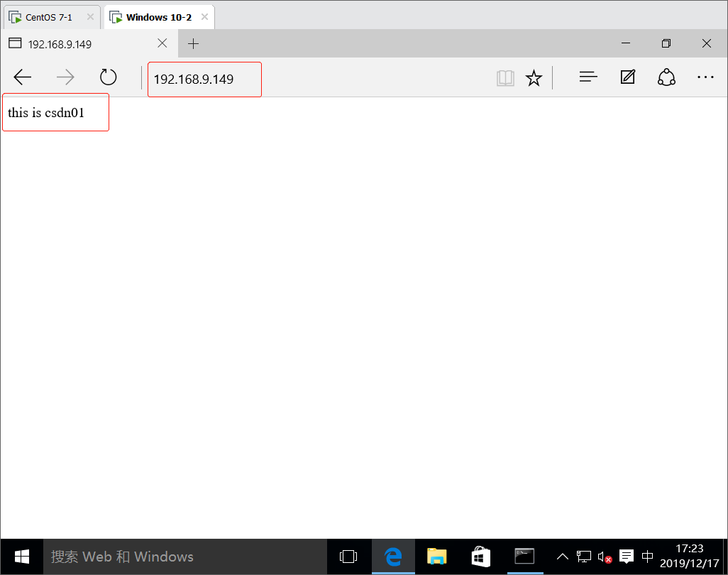Screen dimensions: 728x575
Task: Switch the Chinese input method indicator
Action: coord(647,557)
